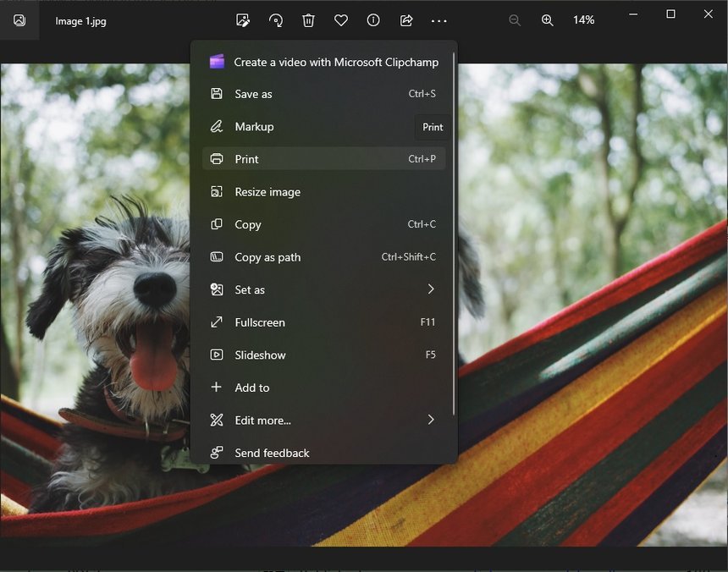
Task: Delete Image 1.jpg with the trash icon
Action: 308,20
